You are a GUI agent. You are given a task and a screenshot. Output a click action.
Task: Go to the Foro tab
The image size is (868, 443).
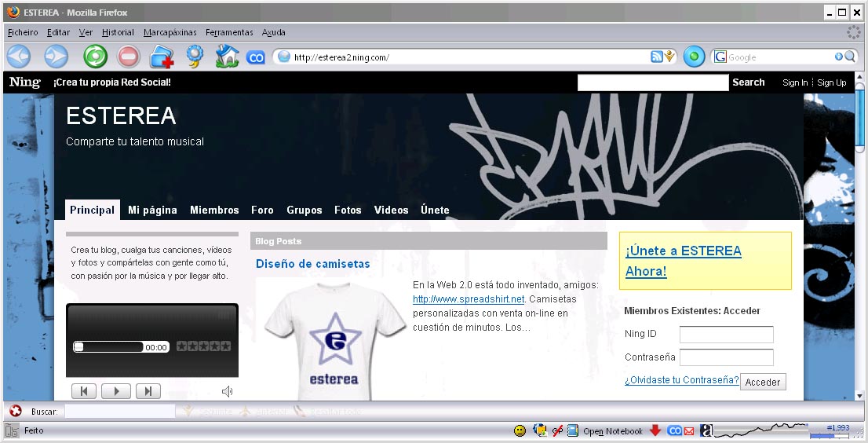(262, 210)
